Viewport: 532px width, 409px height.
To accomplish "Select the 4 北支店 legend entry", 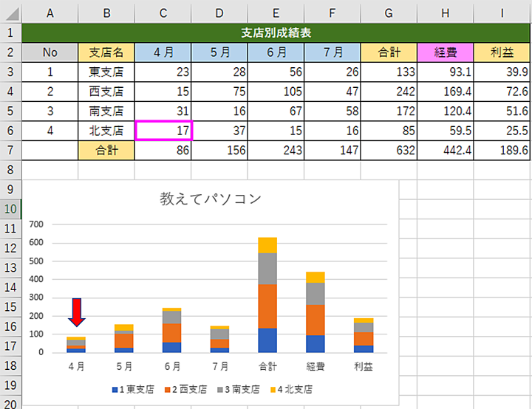I will point(291,389).
